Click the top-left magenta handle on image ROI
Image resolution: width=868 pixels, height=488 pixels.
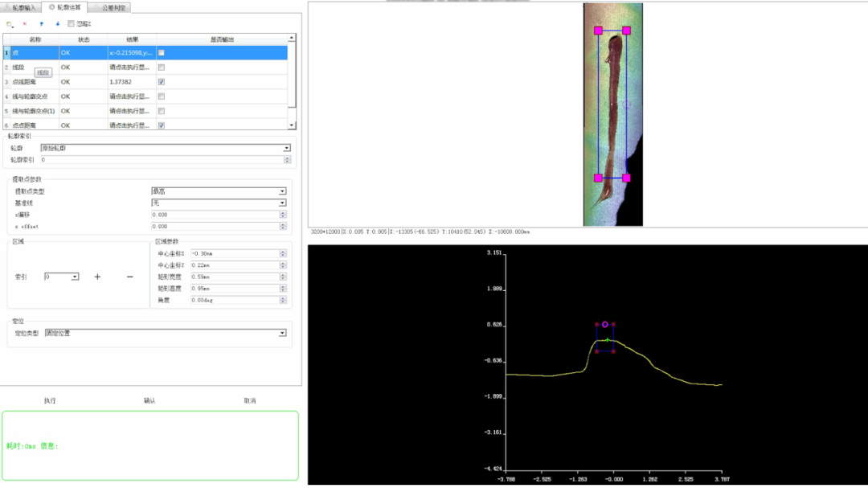(x=598, y=31)
